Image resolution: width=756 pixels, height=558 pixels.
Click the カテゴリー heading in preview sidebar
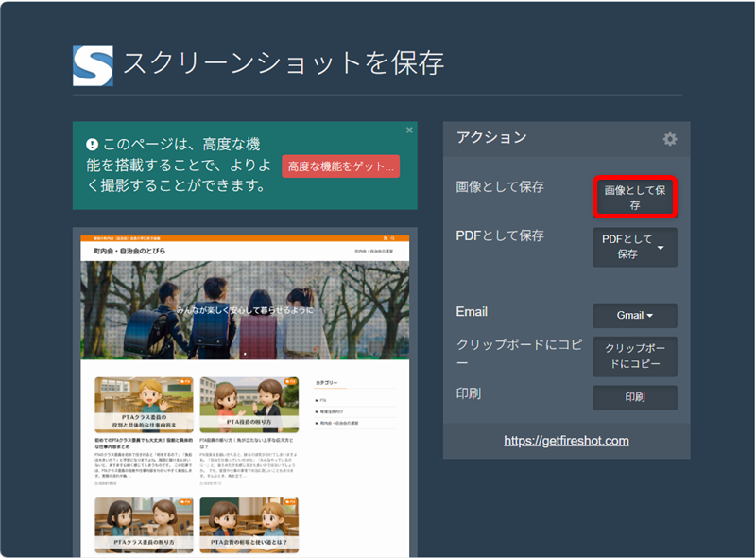coord(327,383)
